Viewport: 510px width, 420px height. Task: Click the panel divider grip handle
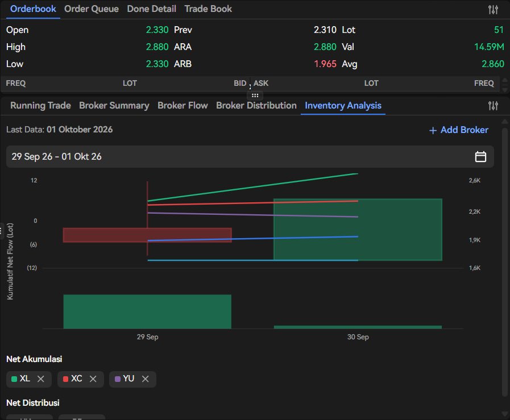point(255,95)
